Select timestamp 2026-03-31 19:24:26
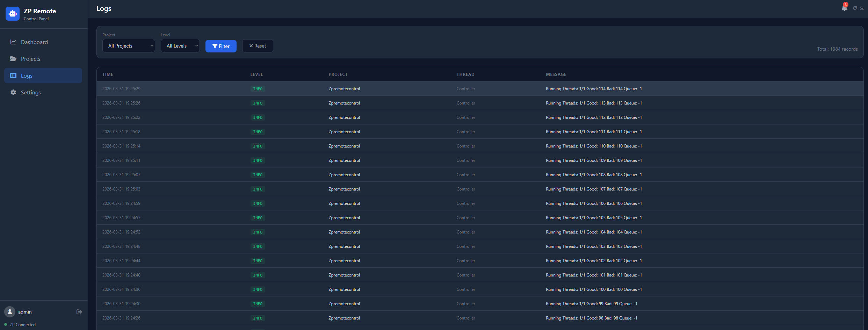 point(121,318)
